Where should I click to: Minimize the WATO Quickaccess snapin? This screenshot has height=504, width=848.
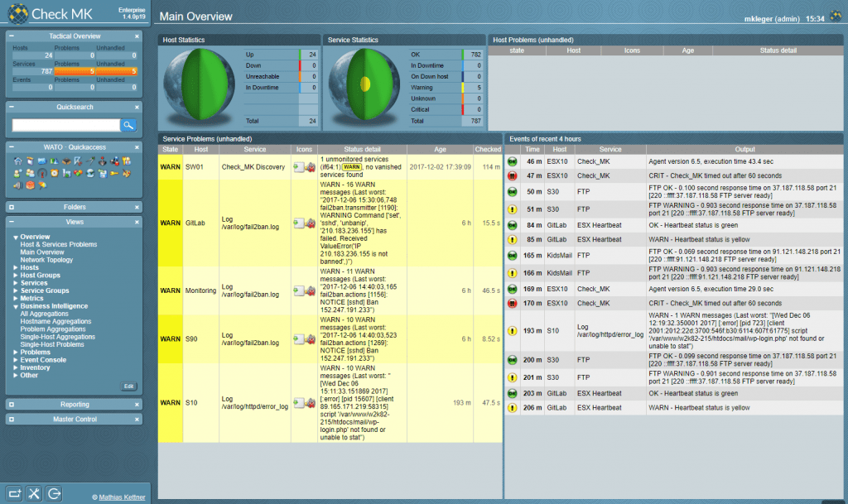click(12, 147)
